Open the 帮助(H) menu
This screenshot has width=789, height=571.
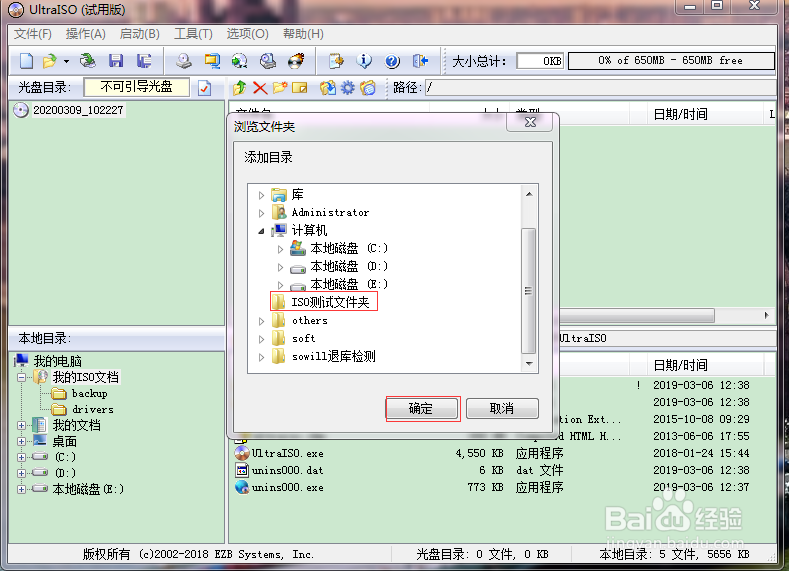[x=303, y=34]
